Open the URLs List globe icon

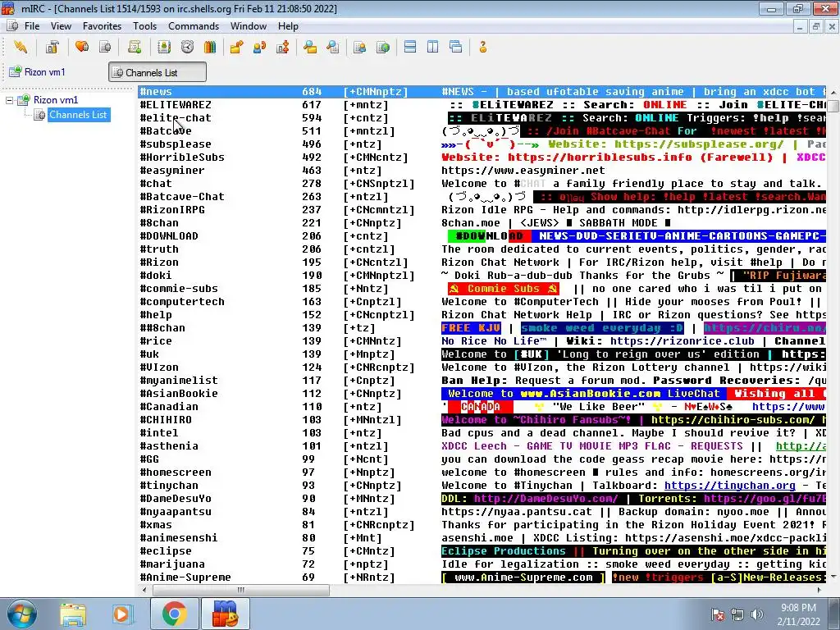click(x=383, y=47)
